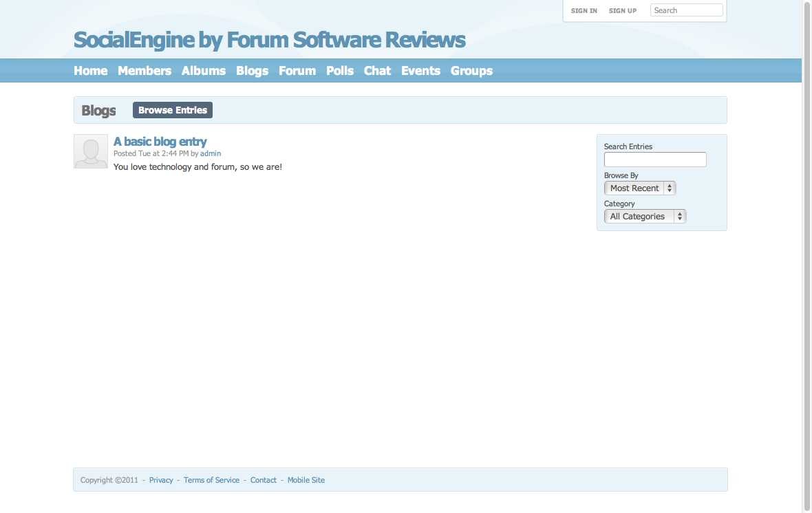The image size is (812, 513).
Task: Go to the Polls page
Action: pyautogui.click(x=340, y=71)
